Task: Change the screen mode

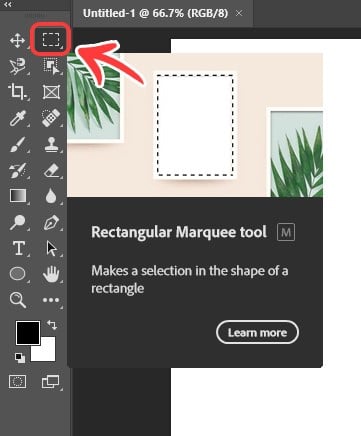Action: (51, 382)
